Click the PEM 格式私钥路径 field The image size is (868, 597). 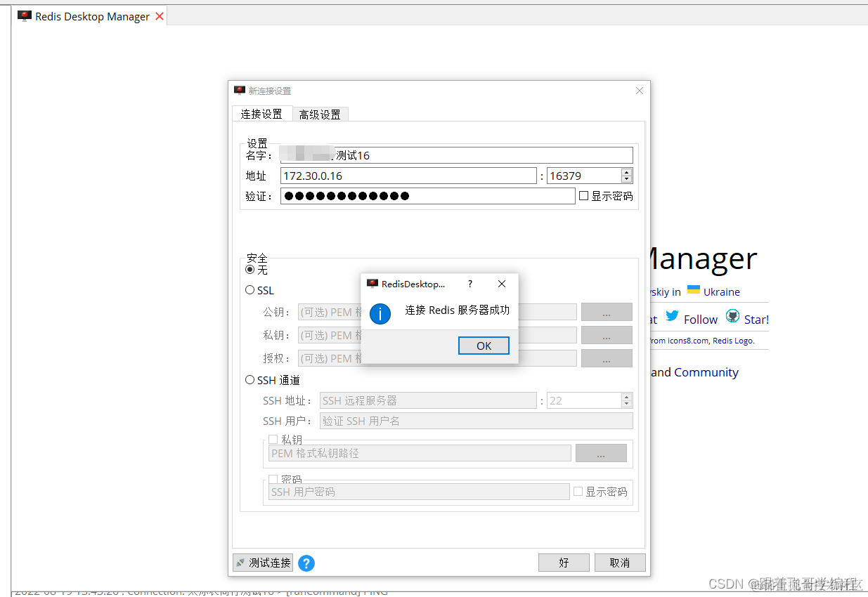coord(420,453)
